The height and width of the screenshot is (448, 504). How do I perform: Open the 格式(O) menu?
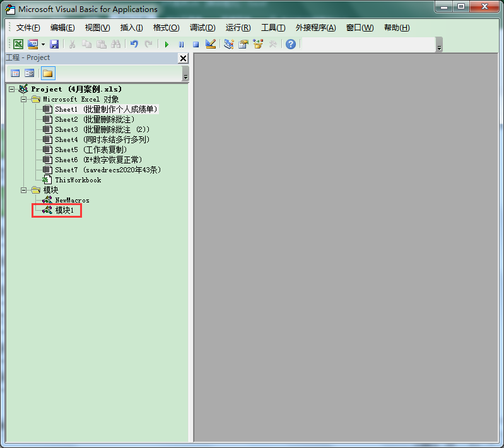pos(166,28)
